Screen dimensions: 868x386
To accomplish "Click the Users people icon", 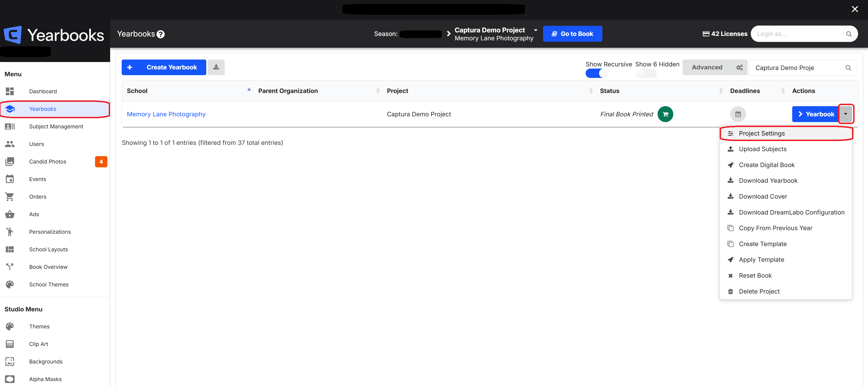I will coord(10,144).
